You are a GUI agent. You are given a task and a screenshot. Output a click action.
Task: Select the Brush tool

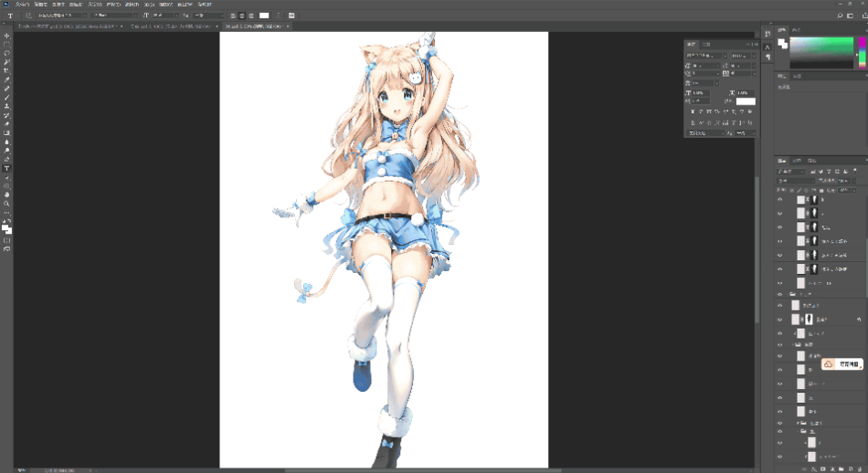tap(6, 98)
